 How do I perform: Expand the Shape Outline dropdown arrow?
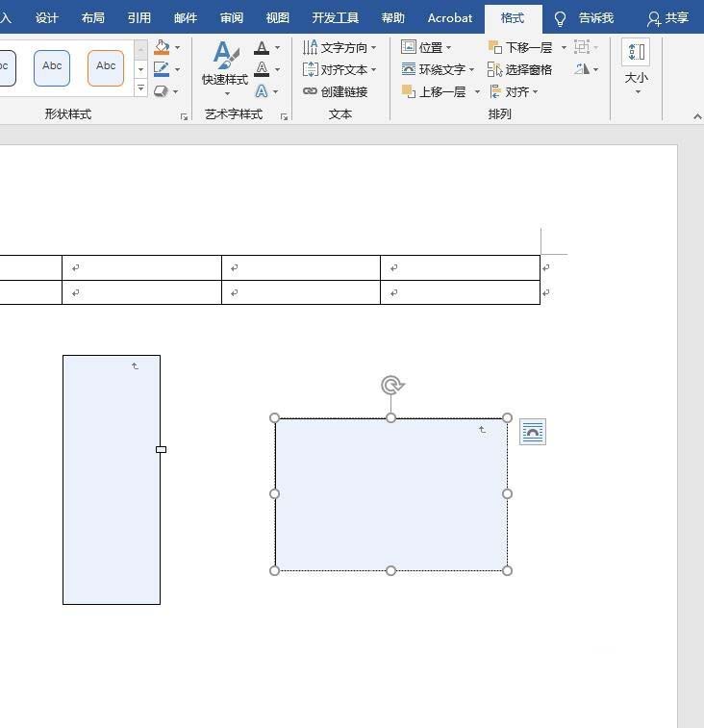click(177, 69)
